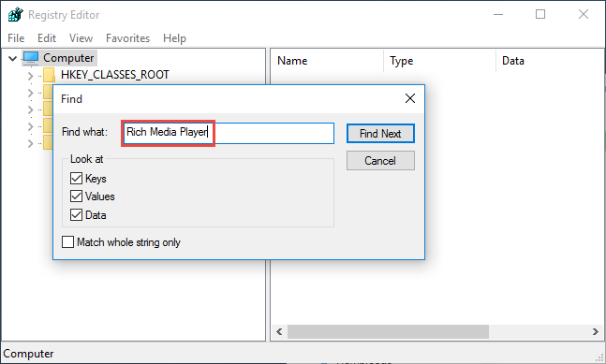This screenshot has width=606, height=364.
Task: Click the Registry Editor app icon
Action: coord(16,15)
